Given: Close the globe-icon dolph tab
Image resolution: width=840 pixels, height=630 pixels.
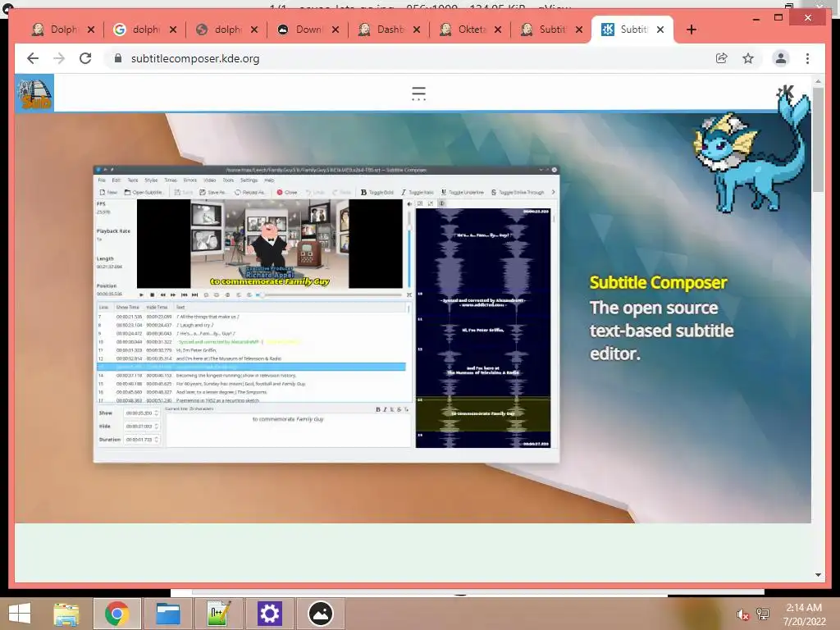Looking at the screenshot, I should (254, 30).
